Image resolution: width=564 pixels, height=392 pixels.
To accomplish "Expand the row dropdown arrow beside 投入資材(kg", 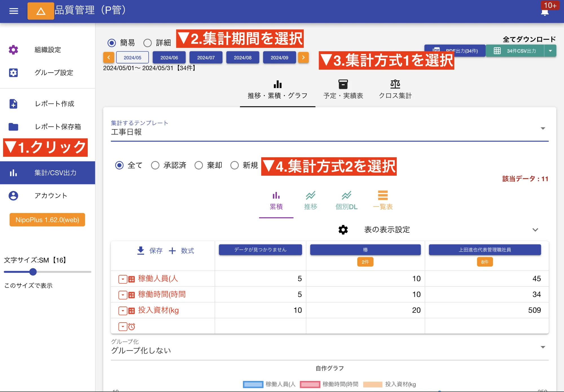I will (122, 310).
